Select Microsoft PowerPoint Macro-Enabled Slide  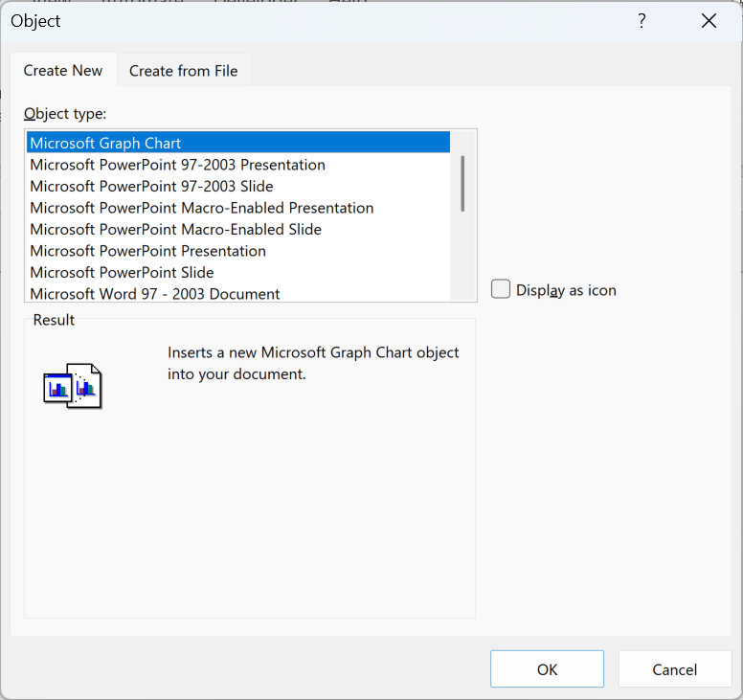[238, 230]
